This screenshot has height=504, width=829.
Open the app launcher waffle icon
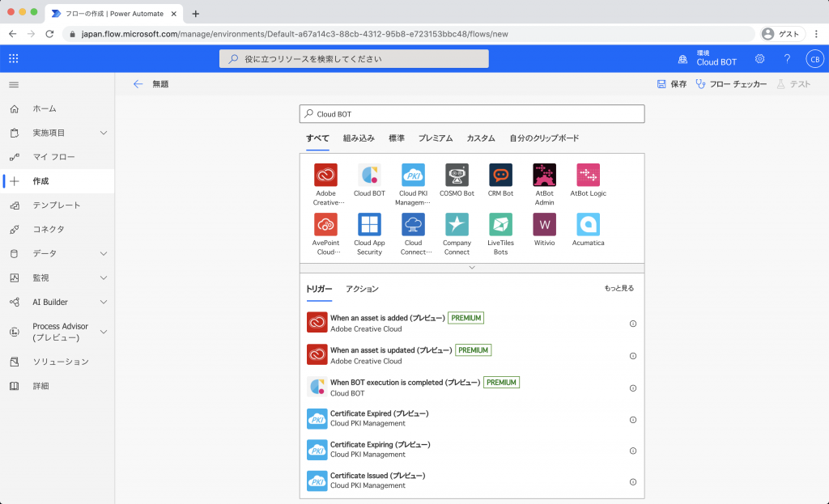(x=14, y=58)
